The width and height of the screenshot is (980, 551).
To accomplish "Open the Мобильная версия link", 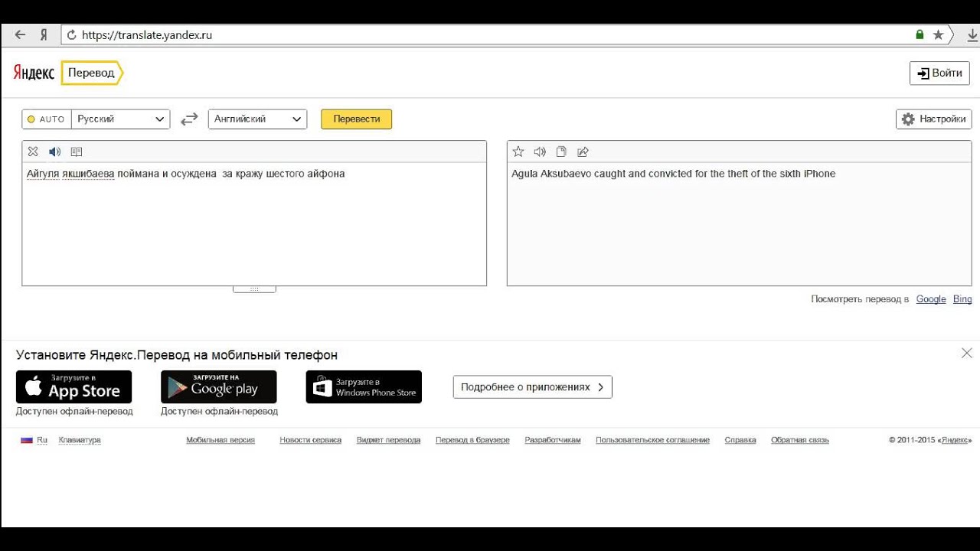I will click(x=220, y=440).
